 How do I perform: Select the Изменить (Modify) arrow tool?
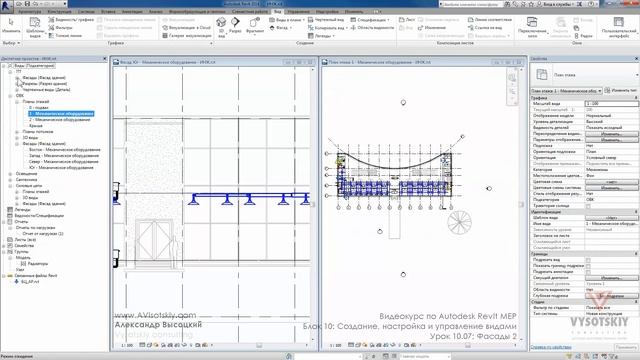(11, 26)
